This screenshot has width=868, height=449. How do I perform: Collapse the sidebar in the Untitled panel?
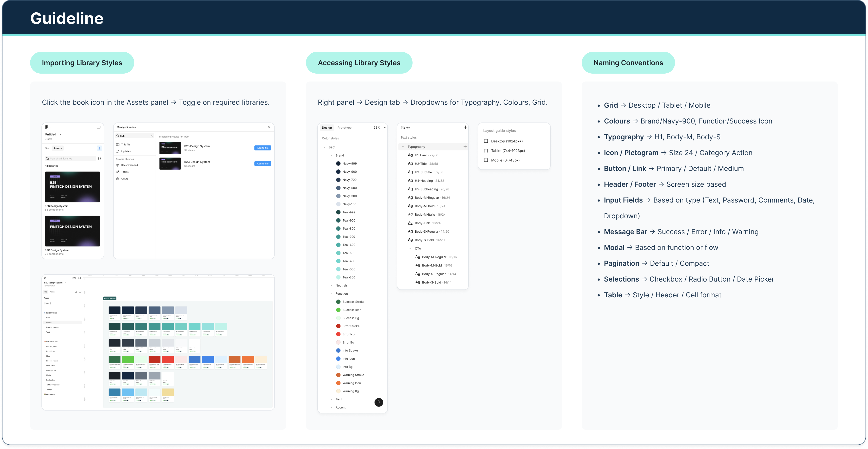click(x=98, y=127)
